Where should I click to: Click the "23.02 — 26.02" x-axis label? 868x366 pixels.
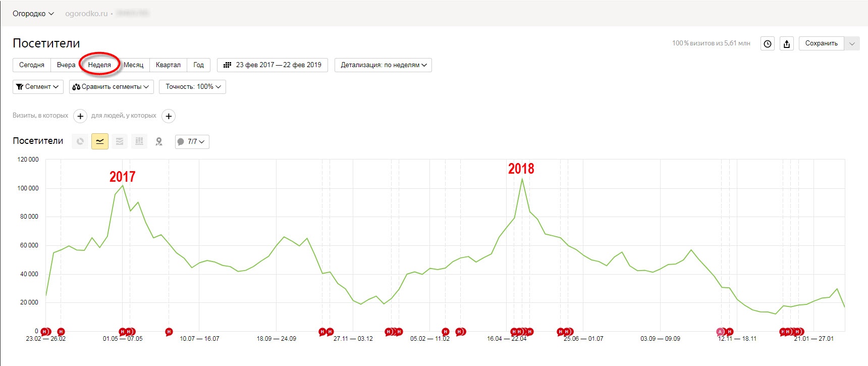coord(46,339)
